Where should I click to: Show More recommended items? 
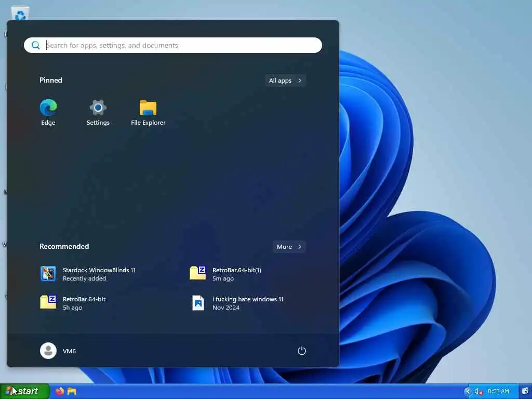coord(289,247)
